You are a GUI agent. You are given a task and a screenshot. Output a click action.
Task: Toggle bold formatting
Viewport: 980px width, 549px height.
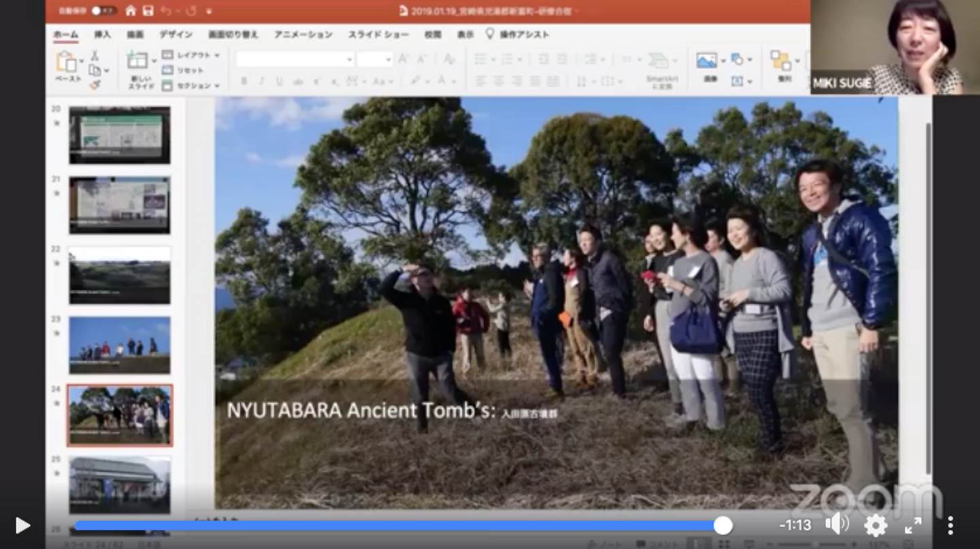click(244, 82)
